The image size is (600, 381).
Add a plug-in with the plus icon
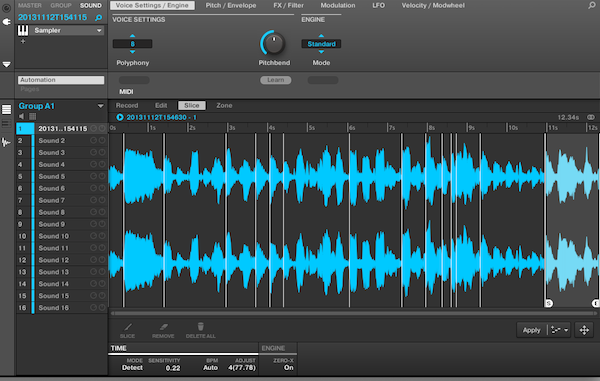tap(23, 41)
